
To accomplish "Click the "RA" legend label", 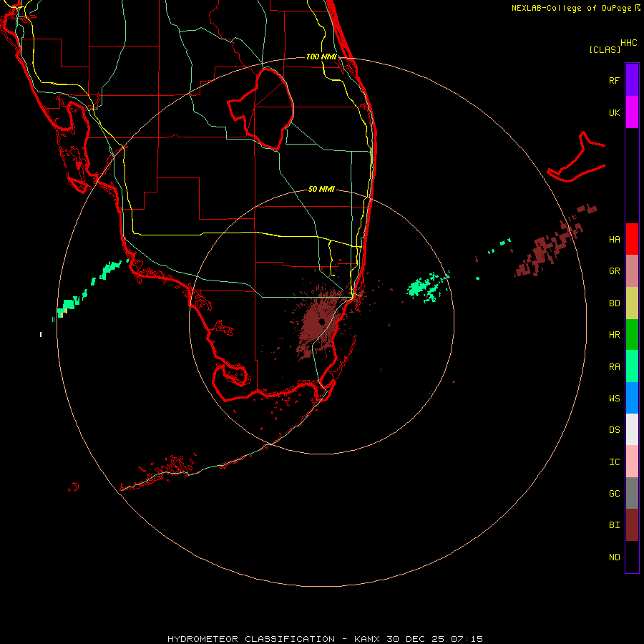I will [x=614, y=367].
